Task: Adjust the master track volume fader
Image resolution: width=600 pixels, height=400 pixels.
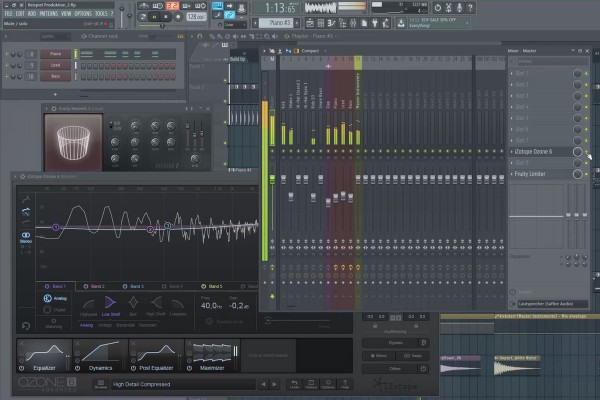Action: click(272, 180)
